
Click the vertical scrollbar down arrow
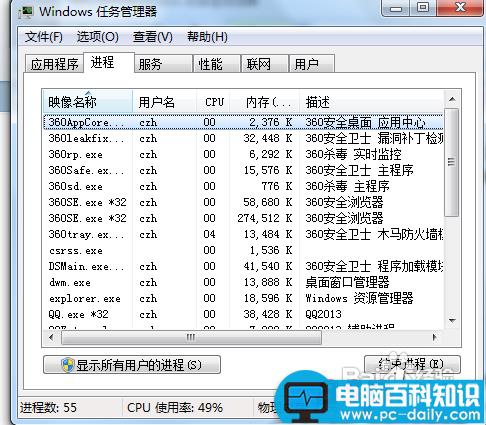(x=452, y=321)
